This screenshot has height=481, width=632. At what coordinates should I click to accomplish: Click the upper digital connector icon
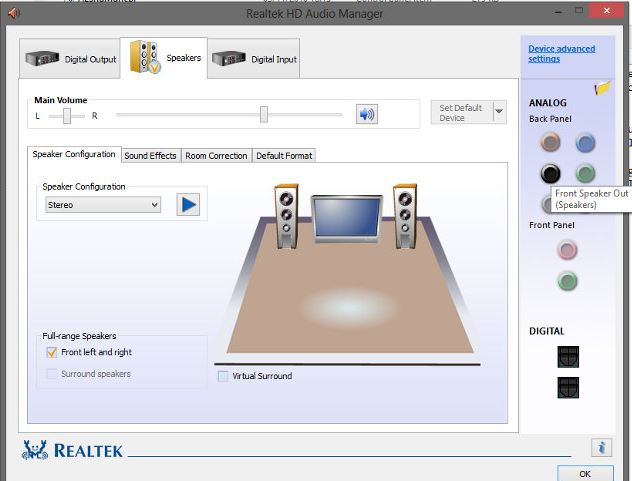568,357
